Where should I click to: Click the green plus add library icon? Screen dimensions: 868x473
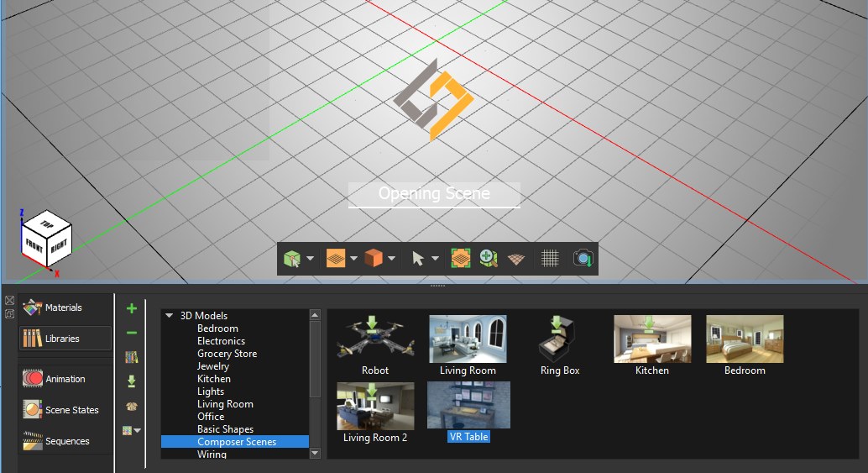[x=131, y=308]
